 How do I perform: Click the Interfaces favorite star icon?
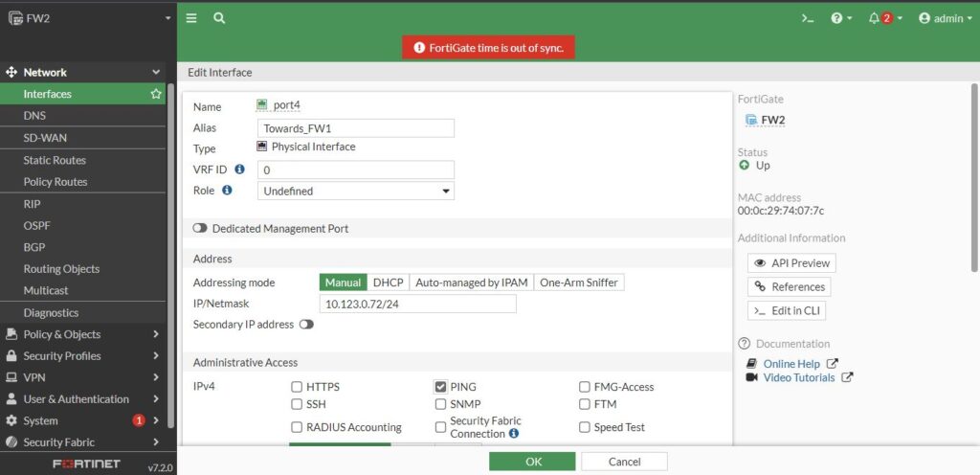click(156, 94)
